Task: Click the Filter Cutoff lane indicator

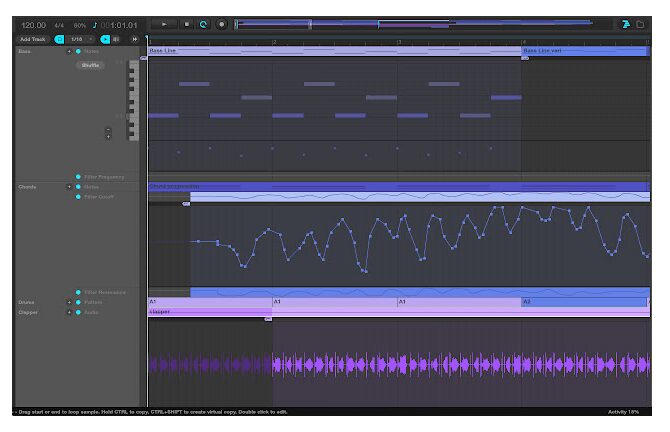Action: [x=78, y=197]
